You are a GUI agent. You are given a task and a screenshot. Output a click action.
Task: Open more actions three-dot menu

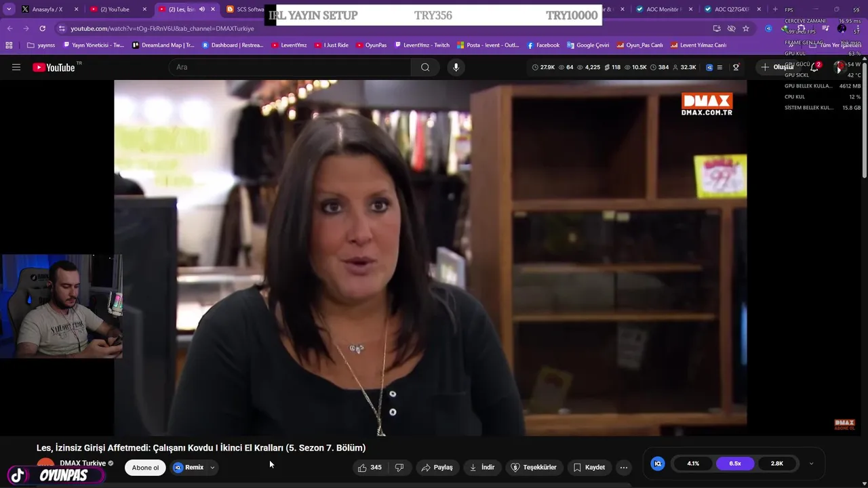[624, 468]
